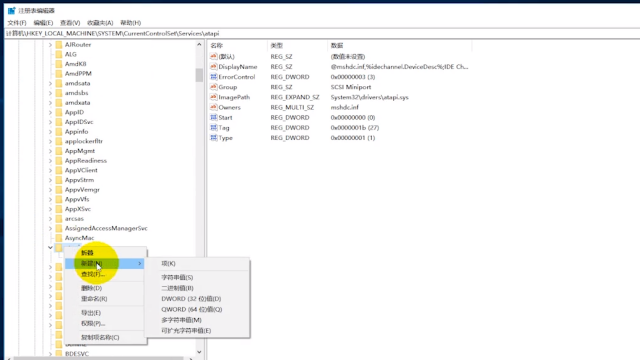Click the Start DWORD value icon
Screen dimensions: 640x360
[213, 117]
